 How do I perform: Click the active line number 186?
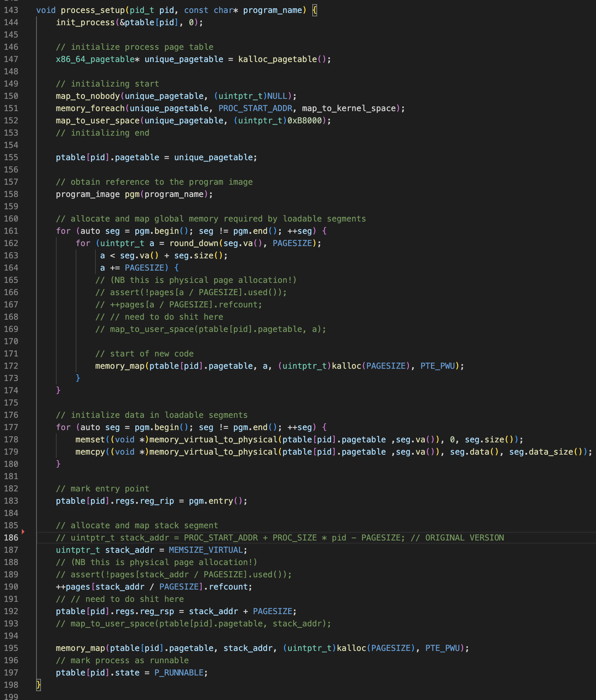[11, 538]
